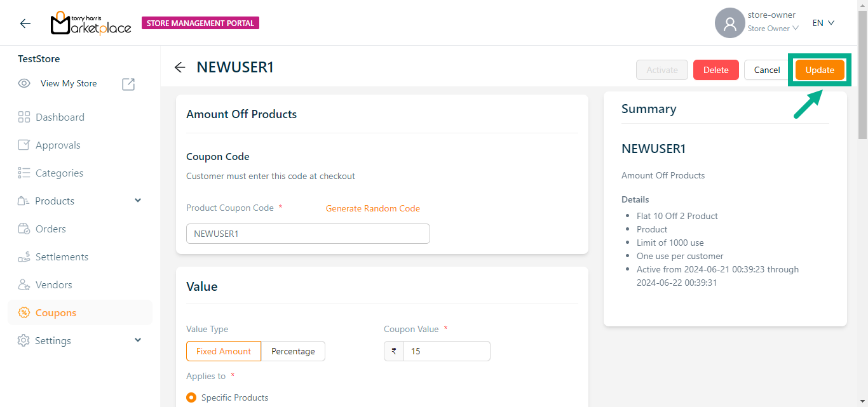Click the Orders box icon
Screen dimensions: 868x407
pos(24,229)
